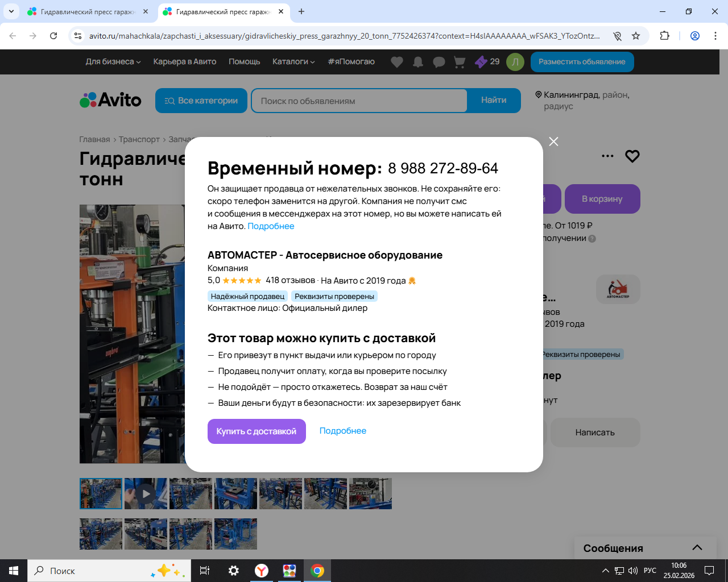Open 'Подробнее' link next to buy button
The height and width of the screenshot is (582, 728).
(x=343, y=431)
